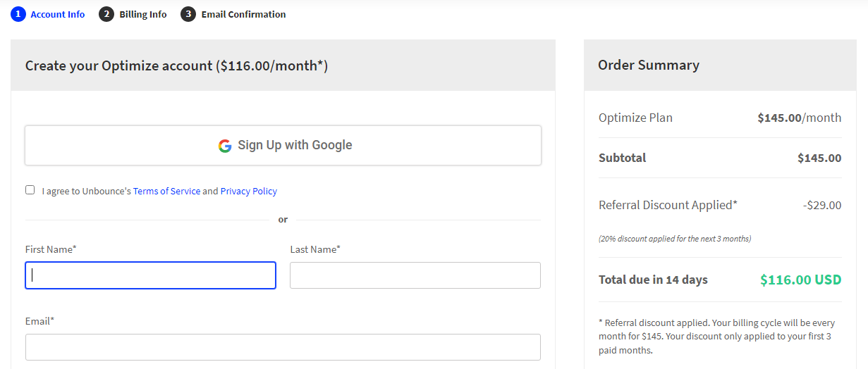Click step 2 number badge
Screen dimensions: 868x369
(106, 14)
